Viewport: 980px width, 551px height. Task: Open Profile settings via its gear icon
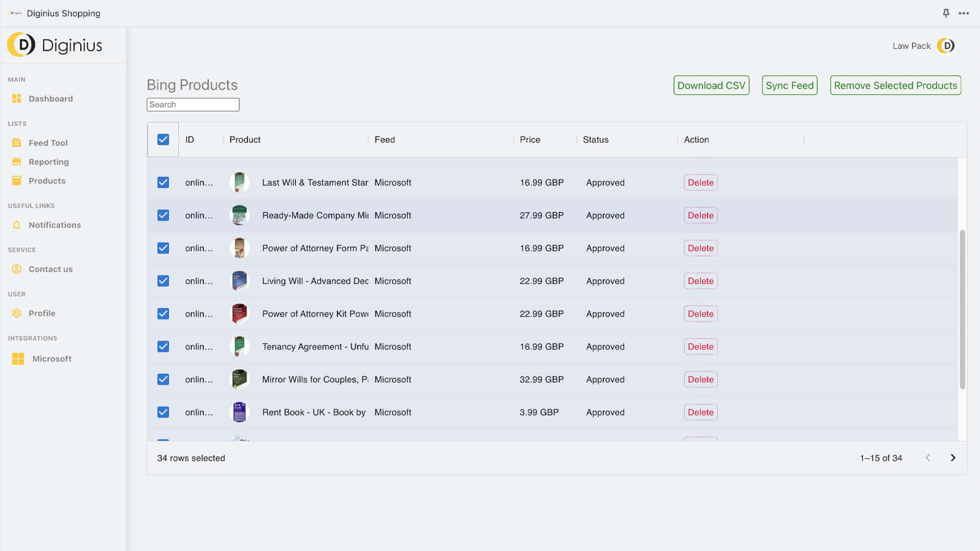(x=17, y=313)
